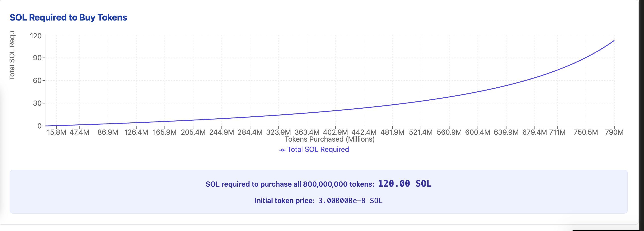Click the curve's top-right endpoint at 790M

pos(614,41)
